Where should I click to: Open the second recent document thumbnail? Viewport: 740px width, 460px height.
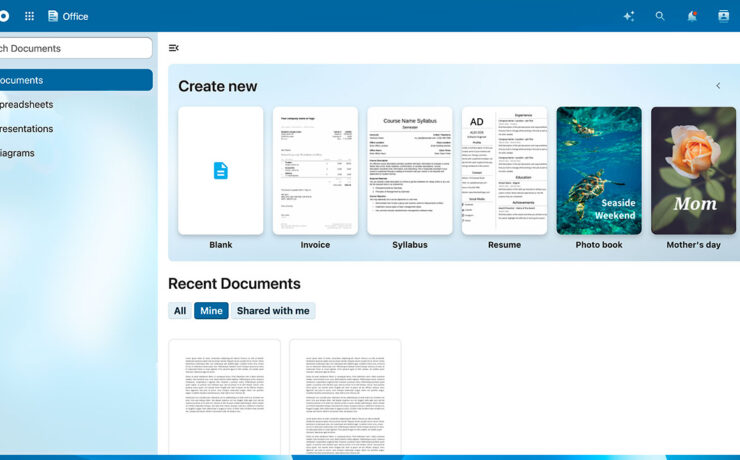click(x=345, y=397)
